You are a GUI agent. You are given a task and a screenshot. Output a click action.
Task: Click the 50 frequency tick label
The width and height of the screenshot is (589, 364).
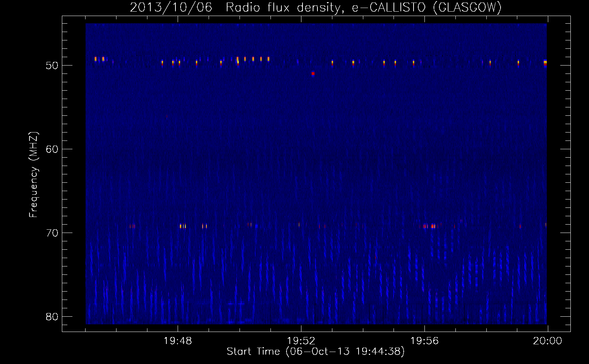pos(52,66)
